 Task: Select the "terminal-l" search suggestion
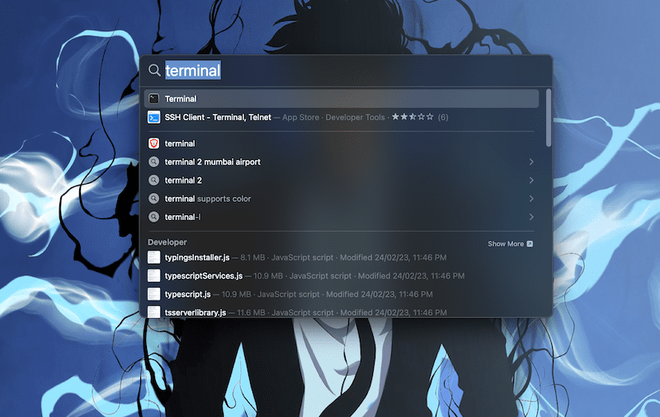[341, 217]
